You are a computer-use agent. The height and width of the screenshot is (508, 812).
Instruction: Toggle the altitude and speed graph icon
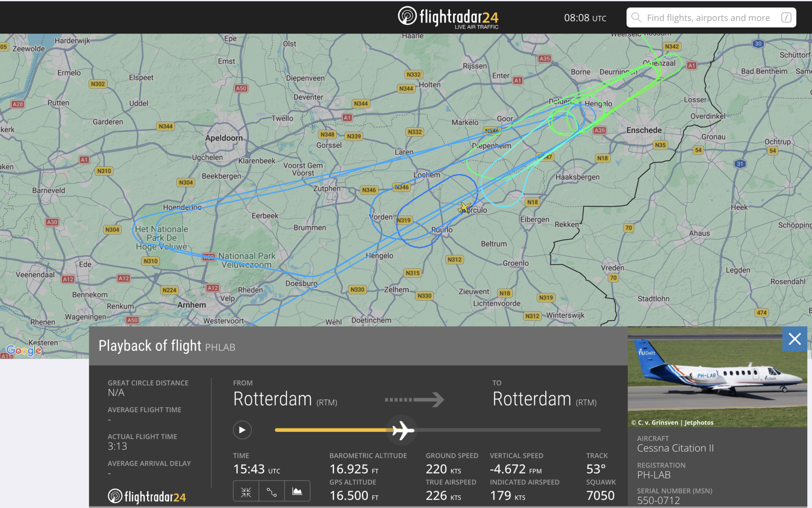tap(297, 492)
